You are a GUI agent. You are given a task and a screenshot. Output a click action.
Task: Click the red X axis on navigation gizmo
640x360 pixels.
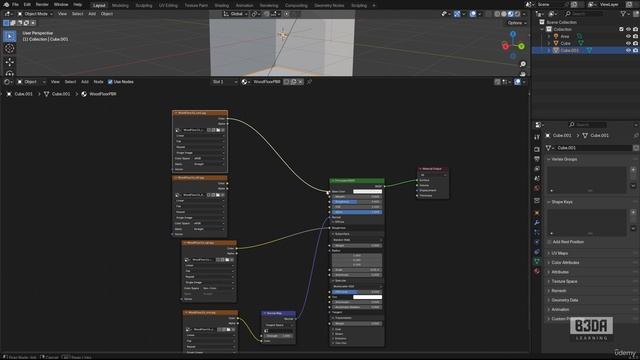point(505,46)
